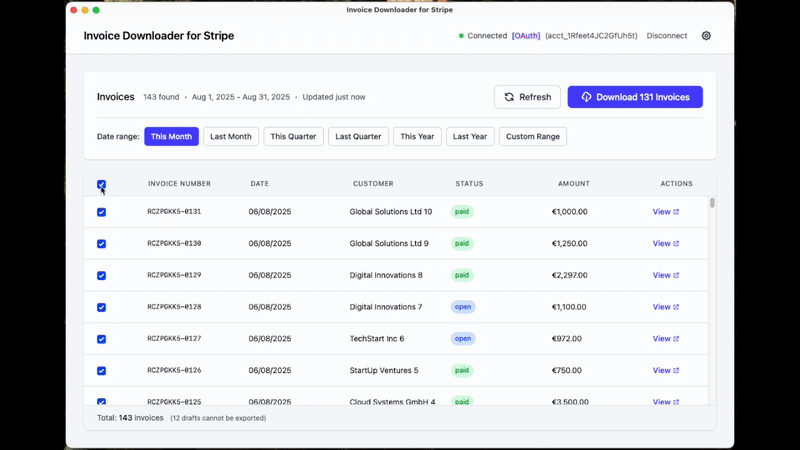800x450 pixels.
Task: Click Total: 143 invoices footer text
Action: pyautogui.click(x=130, y=418)
